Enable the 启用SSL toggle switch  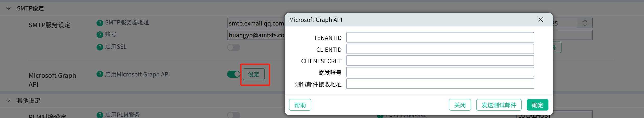233,47
